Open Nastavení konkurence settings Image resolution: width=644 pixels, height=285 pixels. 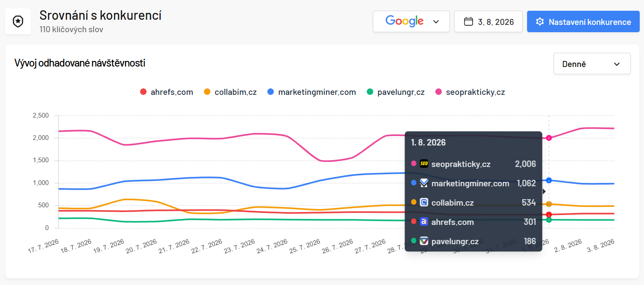point(583,21)
